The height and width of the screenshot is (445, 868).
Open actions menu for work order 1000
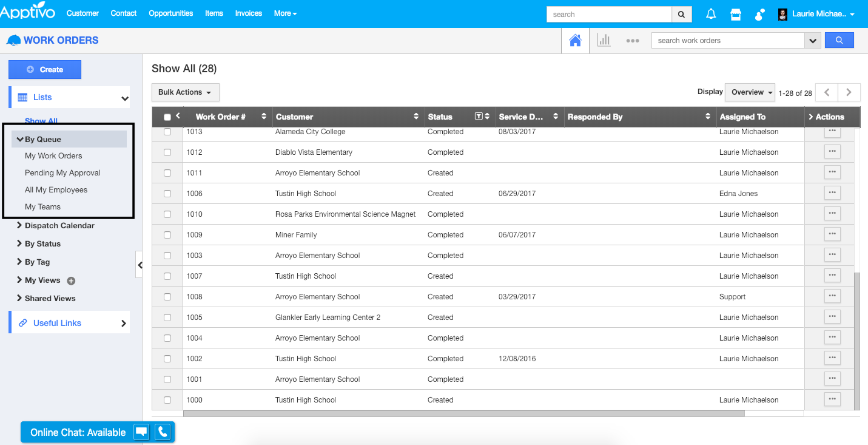pos(832,399)
